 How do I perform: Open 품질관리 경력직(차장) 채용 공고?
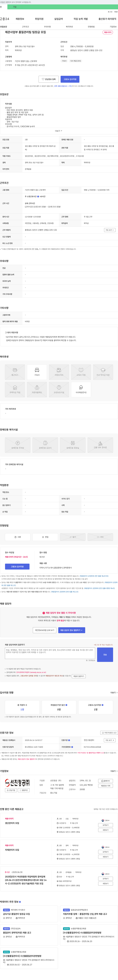click(17, 932)
